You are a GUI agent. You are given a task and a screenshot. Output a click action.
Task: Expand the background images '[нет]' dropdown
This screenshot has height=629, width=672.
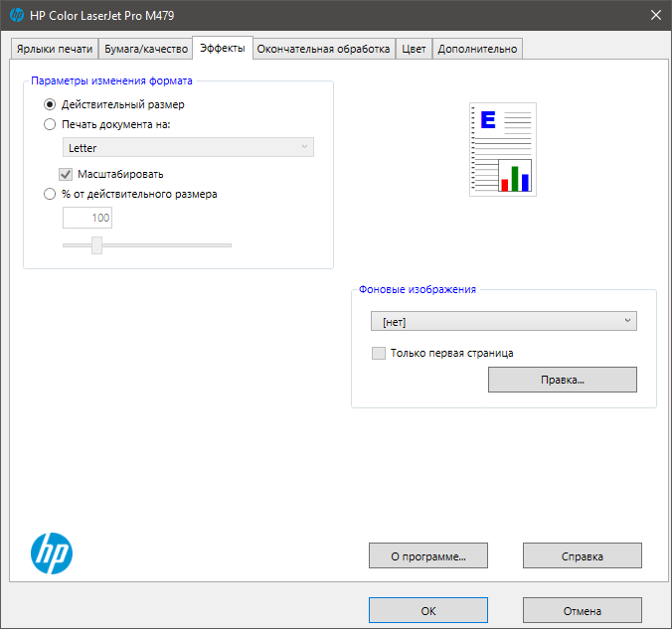(x=504, y=321)
